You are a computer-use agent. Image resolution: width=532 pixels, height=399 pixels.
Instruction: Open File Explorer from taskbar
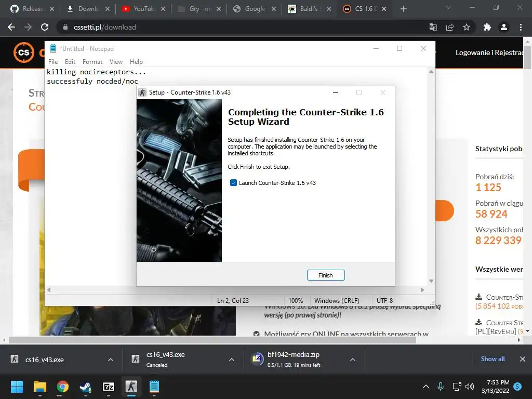[x=39, y=387]
